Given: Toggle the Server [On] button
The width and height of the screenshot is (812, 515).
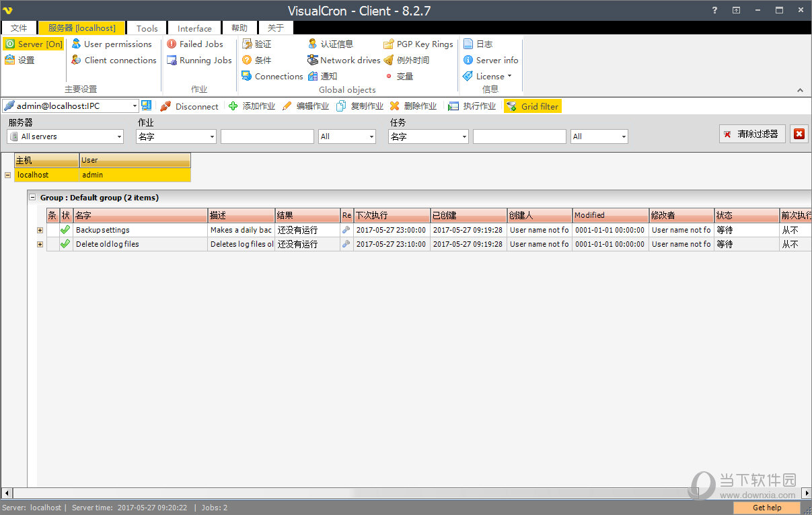Looking at the screenshot, I should pyautogui.click(x=34, y=44).
